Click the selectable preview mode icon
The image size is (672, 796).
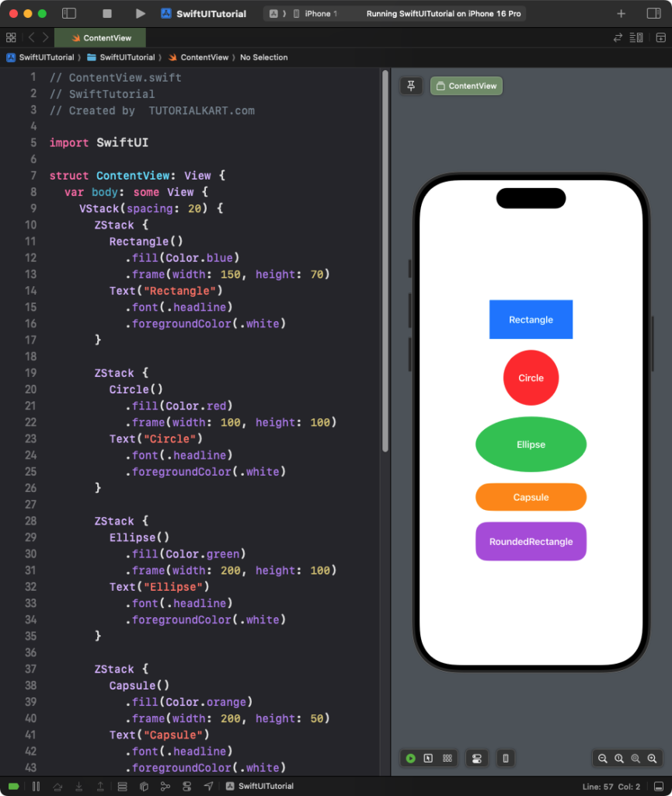pos(428,759)
